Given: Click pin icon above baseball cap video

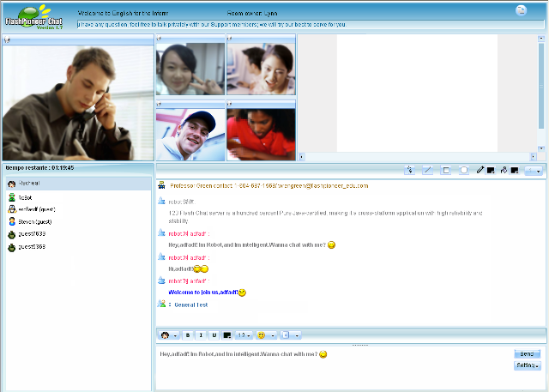Looking at the screenshot, I should click(x=159, y=104).
